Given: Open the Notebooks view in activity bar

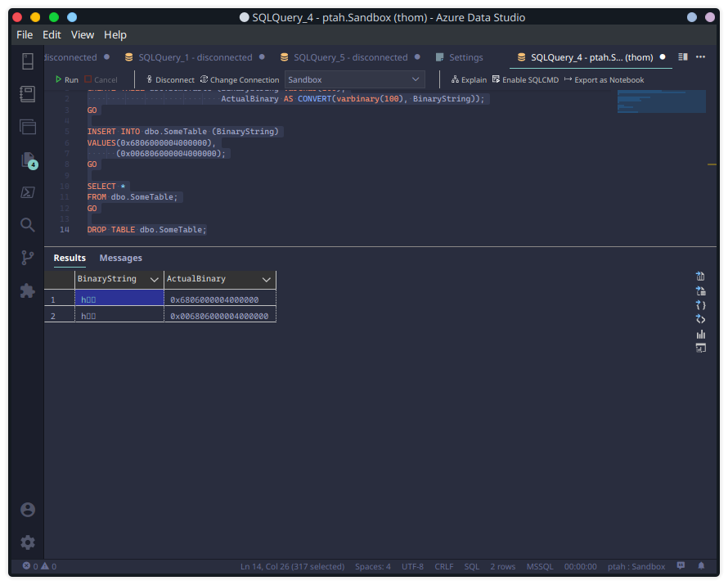Looking at the screenshot, I should (x=27, y=94).
